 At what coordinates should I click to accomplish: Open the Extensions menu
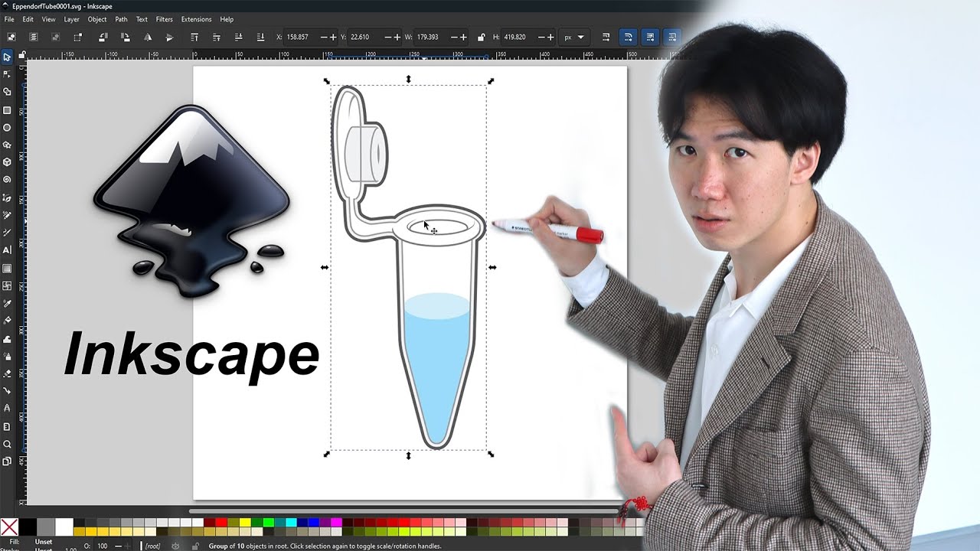[x=196, y=19]
